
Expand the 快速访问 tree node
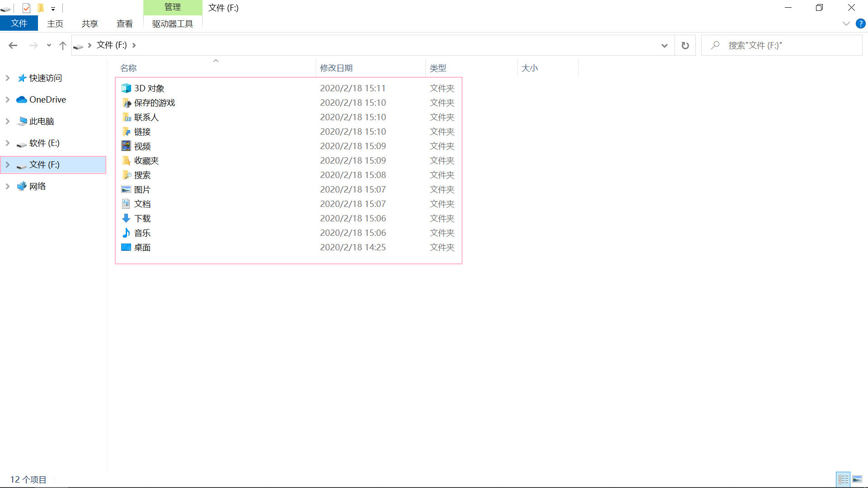[x=8, y=78]
